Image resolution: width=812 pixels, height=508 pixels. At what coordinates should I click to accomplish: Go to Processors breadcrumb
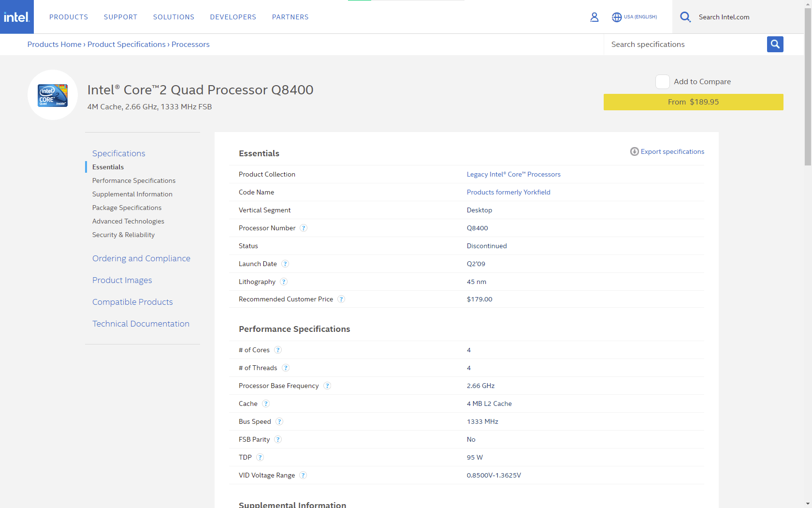tap(190, 45)
